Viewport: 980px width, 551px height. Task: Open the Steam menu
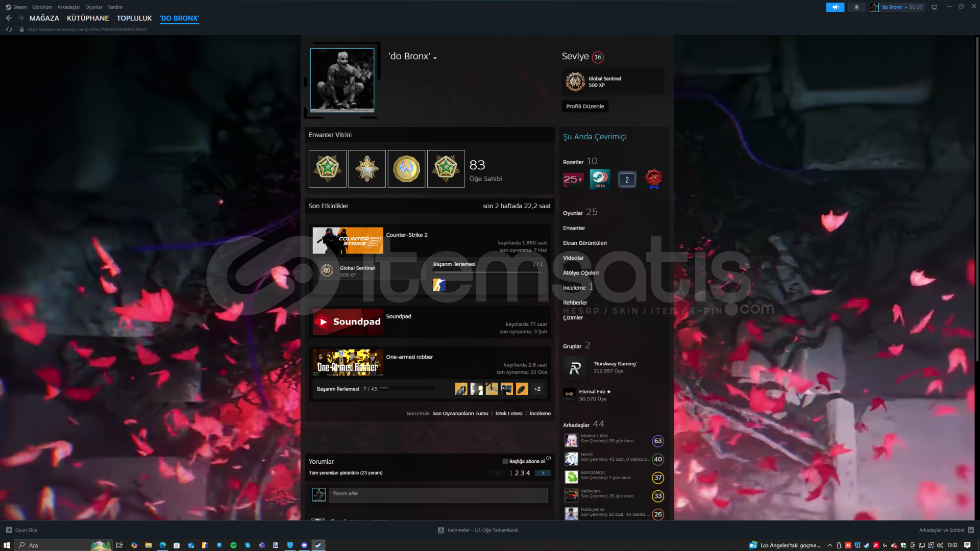click(x=20, y=7)
